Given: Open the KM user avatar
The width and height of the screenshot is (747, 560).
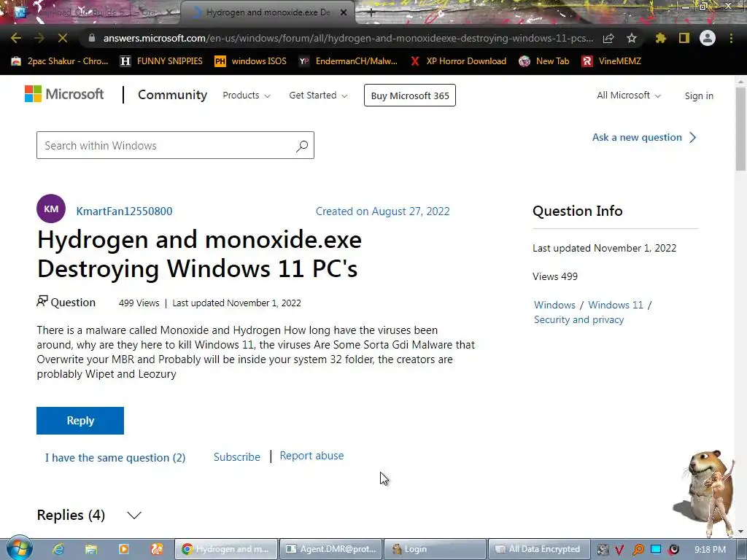Looking at the screenshot, I should pyautogui.click(x=51, y=209).
